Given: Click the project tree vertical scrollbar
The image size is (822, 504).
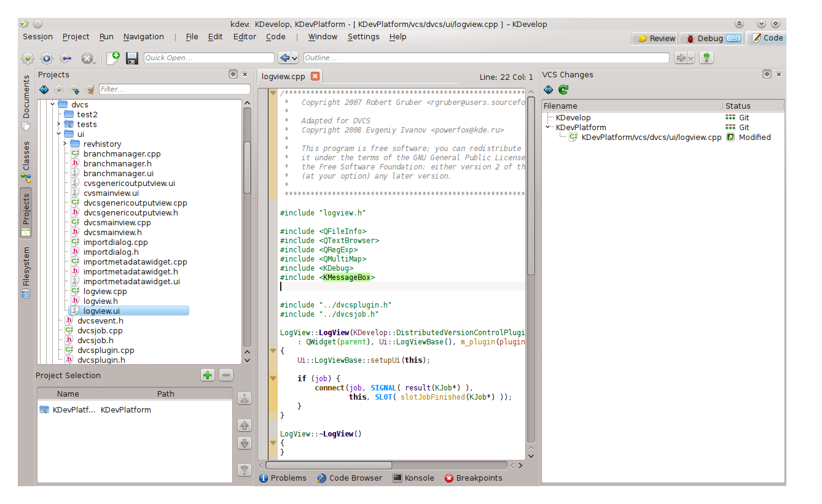Looking at the screenshot, I should pos(247,227).
